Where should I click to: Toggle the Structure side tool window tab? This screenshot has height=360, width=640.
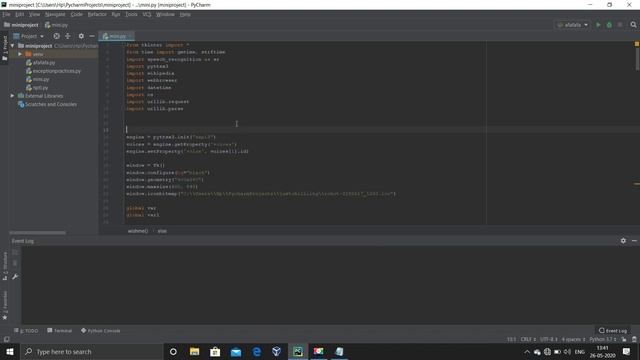point(4,266)
